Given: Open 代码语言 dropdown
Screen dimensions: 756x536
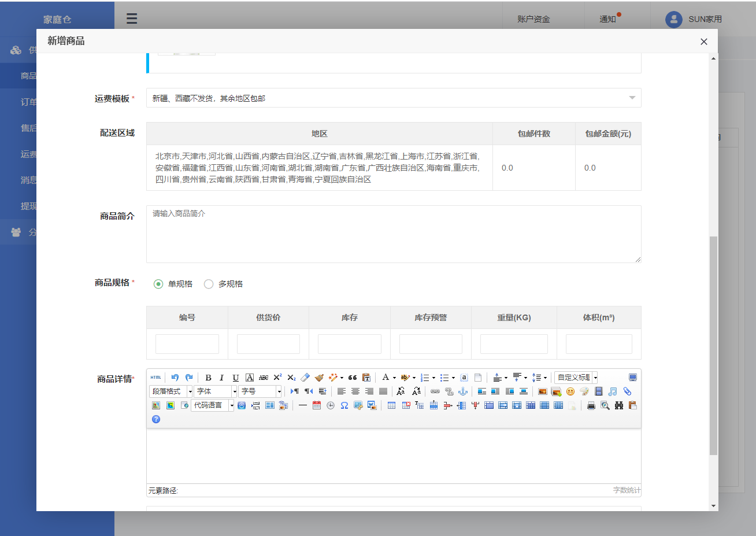Looking at the screenshot, I should [213, 405].
